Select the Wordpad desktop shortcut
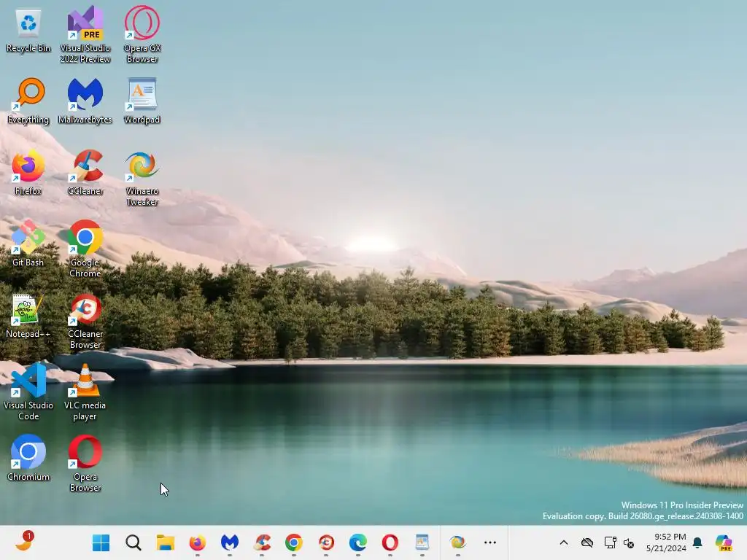Image resolution: width=747 pixels, height=560 pixels. (142, 101)
